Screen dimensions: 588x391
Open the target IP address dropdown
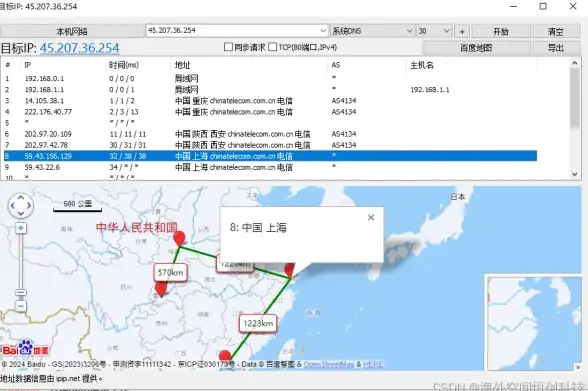tap(323, 31)
